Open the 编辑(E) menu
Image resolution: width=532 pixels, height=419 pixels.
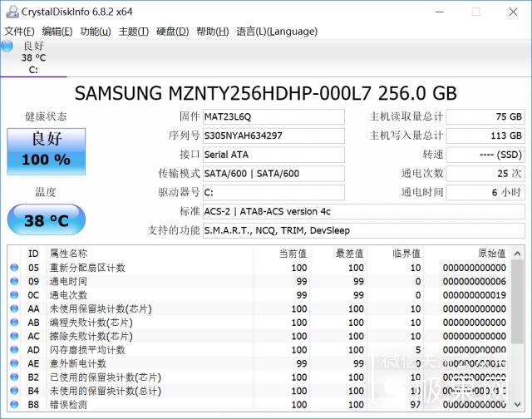pos(57,32)
